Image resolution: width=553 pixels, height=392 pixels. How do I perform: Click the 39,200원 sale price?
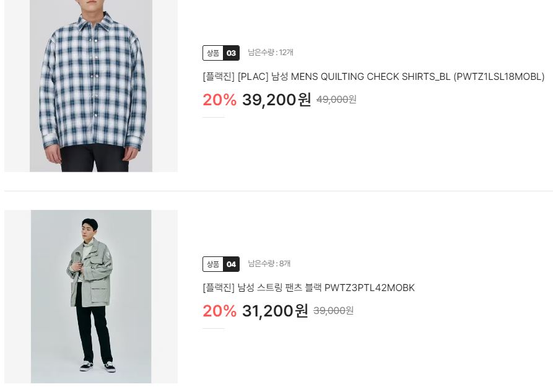[276, 100]
